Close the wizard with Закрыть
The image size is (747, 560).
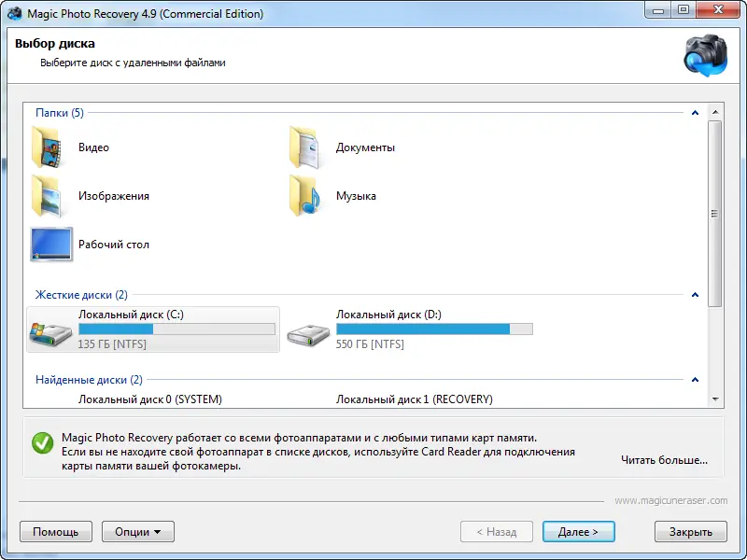point(691,531)
